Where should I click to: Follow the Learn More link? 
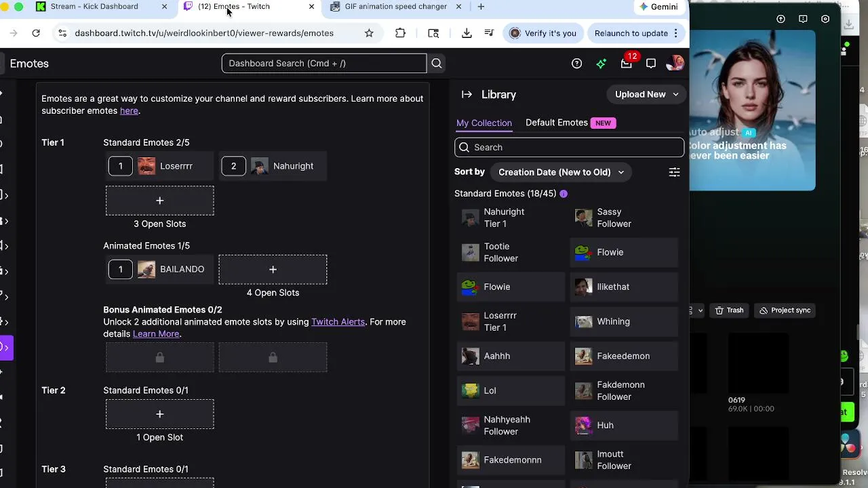coord(156,334)
